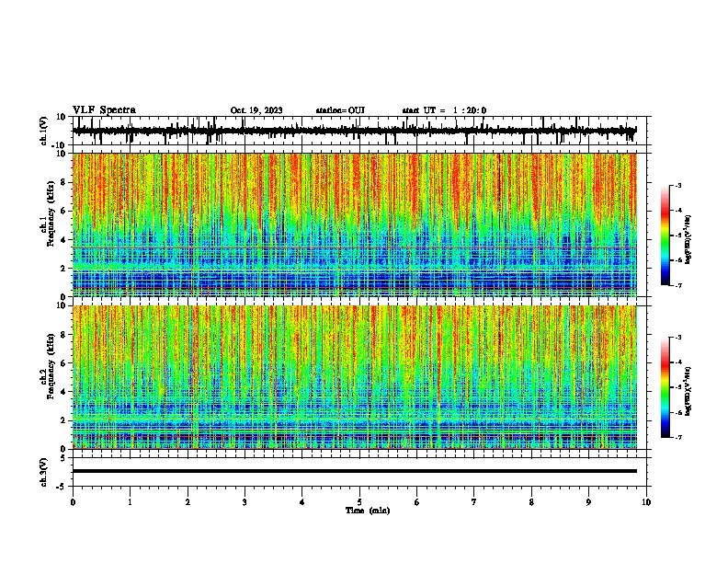
Task: Select the date text "Oct. 19, 2023"
Action: tap(256, 110)
